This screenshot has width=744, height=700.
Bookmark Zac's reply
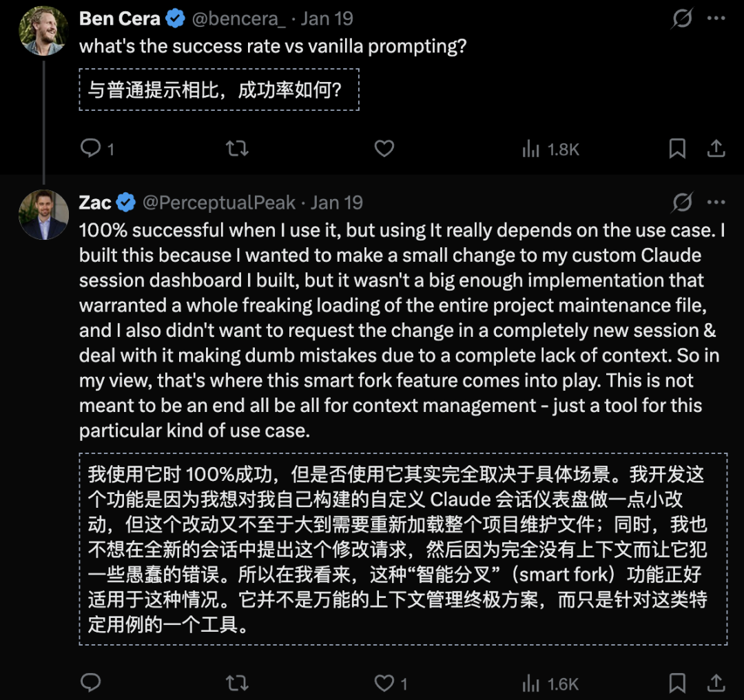(677, 683)
